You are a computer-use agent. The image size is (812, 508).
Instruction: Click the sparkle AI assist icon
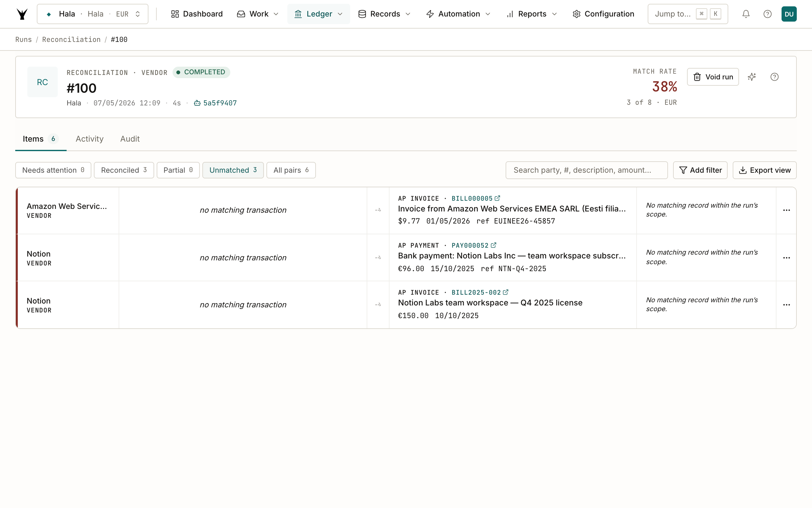(x=752, y=77)
